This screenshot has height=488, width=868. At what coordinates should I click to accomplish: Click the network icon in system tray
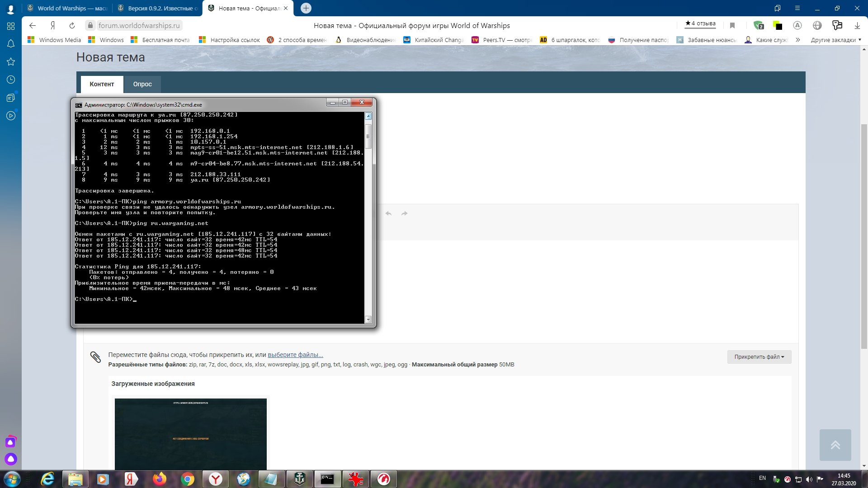pyautogui.click(x=798, y=479)
